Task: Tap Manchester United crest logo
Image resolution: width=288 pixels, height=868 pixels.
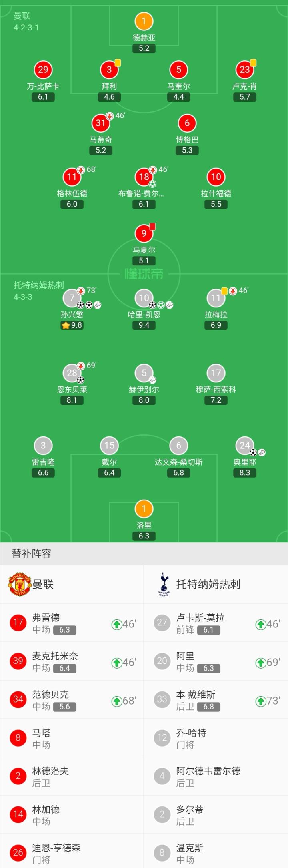Action: tap(19, 584)
